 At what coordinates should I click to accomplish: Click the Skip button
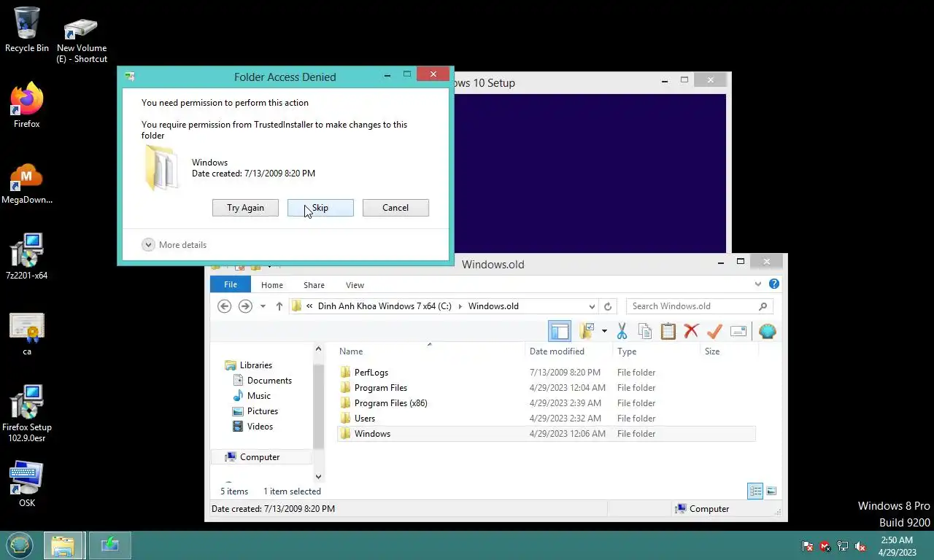coord(320,208)
